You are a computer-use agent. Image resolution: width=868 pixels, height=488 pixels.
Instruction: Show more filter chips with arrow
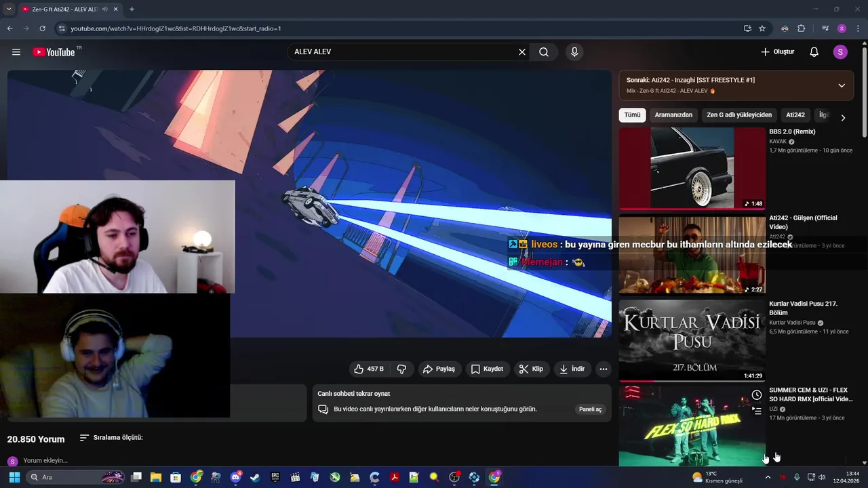click(x=843, y=117)
